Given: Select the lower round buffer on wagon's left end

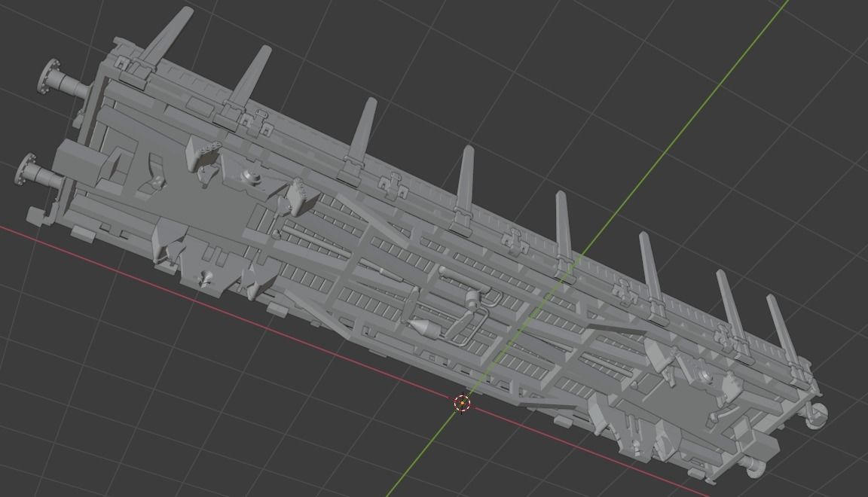Looking at the screenshot, I should point(38,172).
